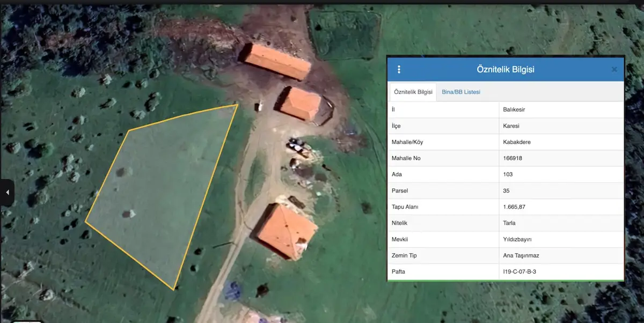644x323 pixels.
Task: Select the Mevkii value Yıldızbayırı
Action: 517,239
